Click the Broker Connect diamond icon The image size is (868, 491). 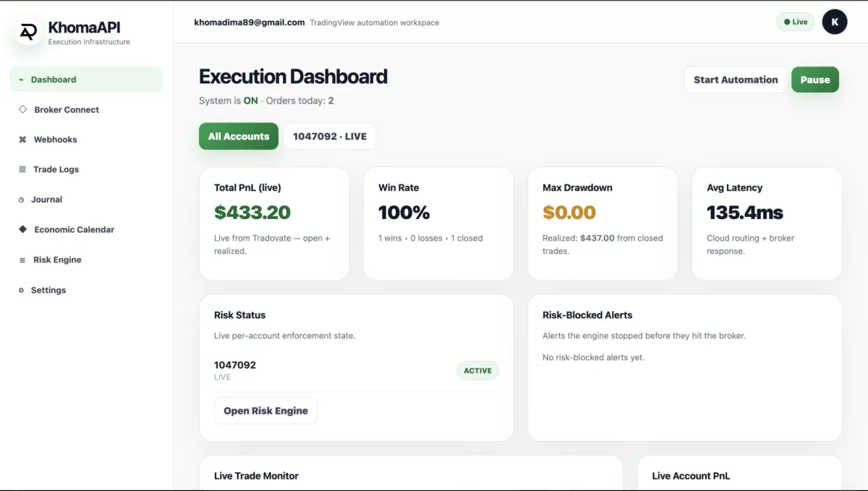tap(22, 109)
